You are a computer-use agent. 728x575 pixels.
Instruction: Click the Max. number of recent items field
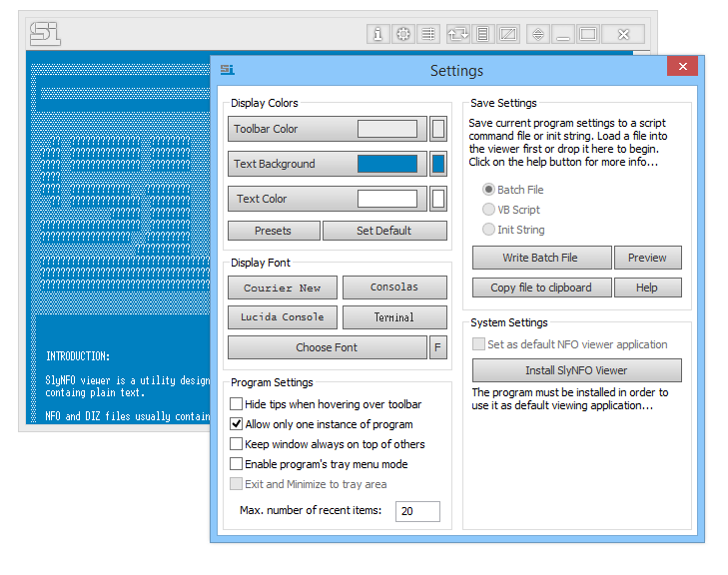417,511
